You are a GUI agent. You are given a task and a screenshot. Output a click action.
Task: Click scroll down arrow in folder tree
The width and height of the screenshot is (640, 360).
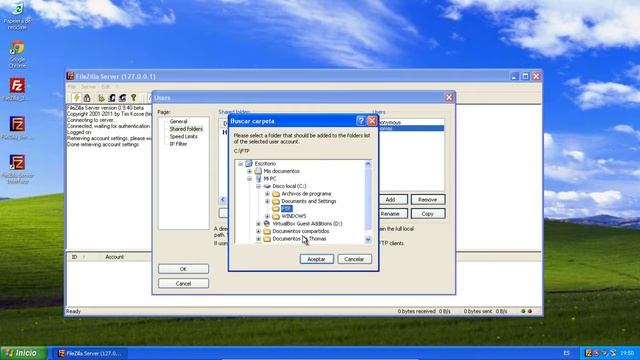(x=368, y=240)
